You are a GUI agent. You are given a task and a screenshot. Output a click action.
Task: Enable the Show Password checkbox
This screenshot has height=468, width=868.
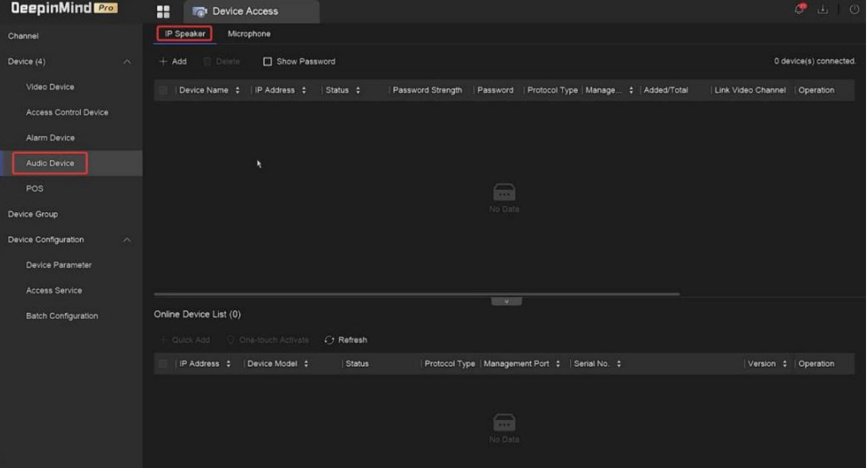tap(268, 62)
